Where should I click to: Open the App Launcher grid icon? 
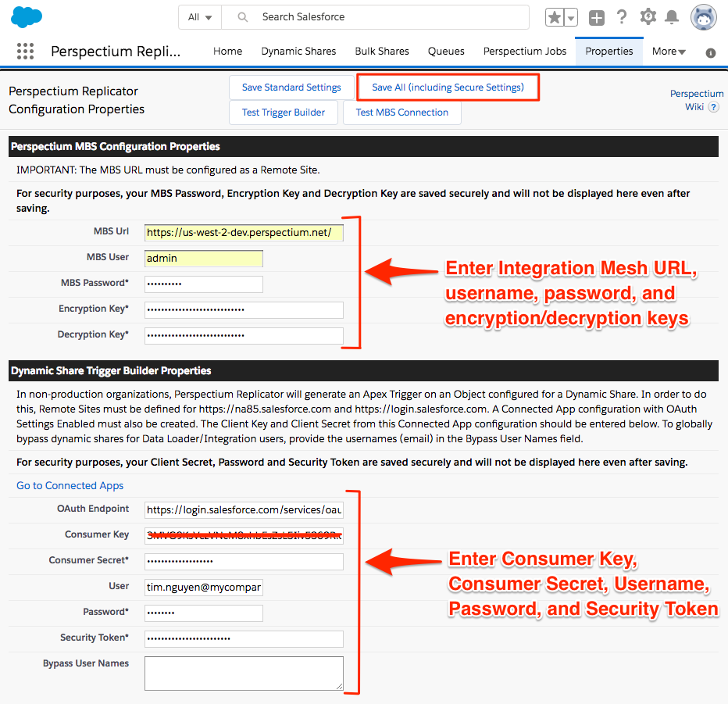(26, 51)
